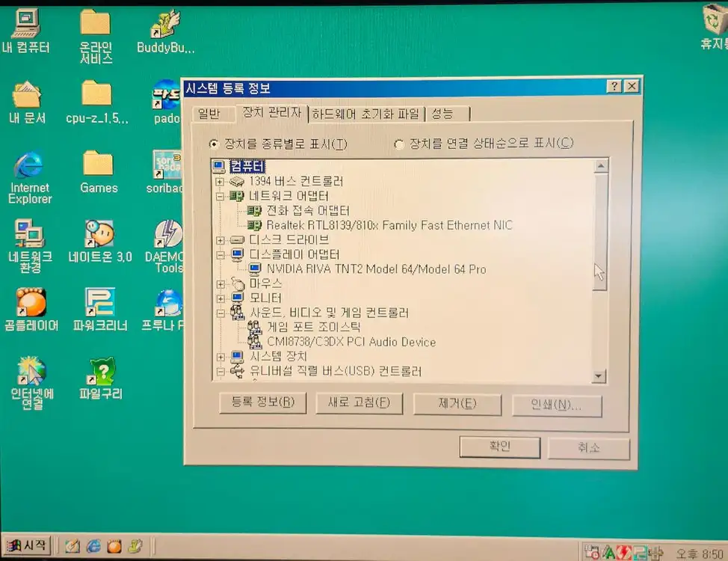Collapse the 디스플레이 어댑터 node
The width and height of the screenshot is (728, 561).
pyautogui.click(x=220, y=255)
